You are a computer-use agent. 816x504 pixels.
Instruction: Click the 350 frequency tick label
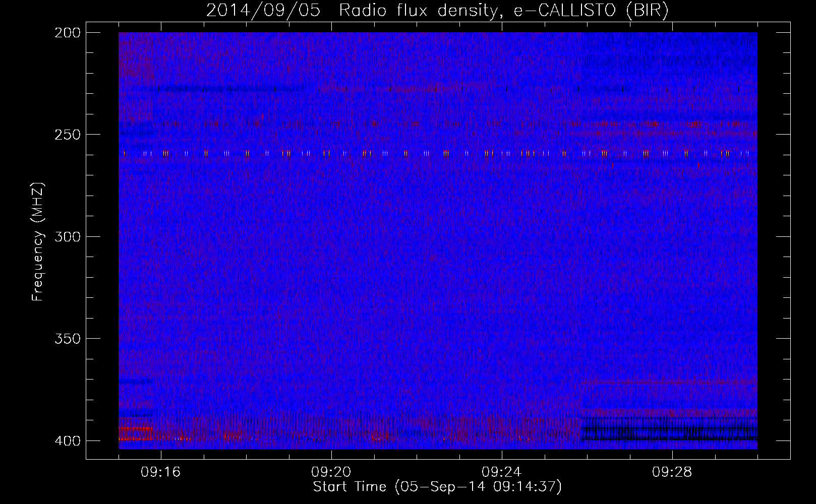click(x=68, y=339)
